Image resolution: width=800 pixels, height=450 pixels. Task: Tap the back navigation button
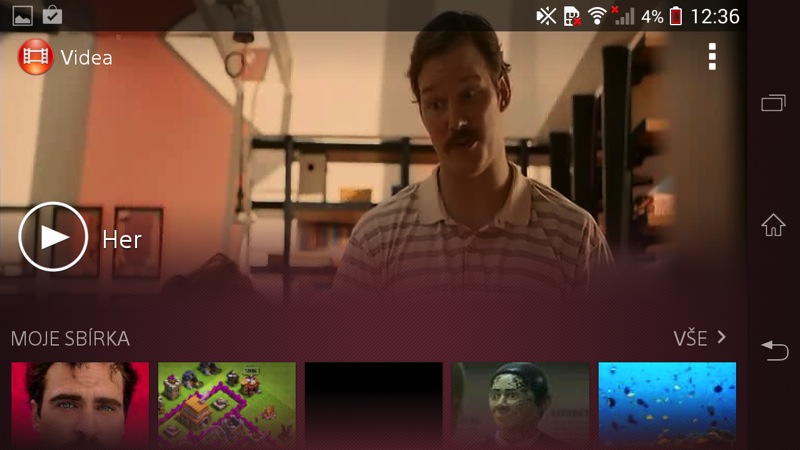[774, 351]
